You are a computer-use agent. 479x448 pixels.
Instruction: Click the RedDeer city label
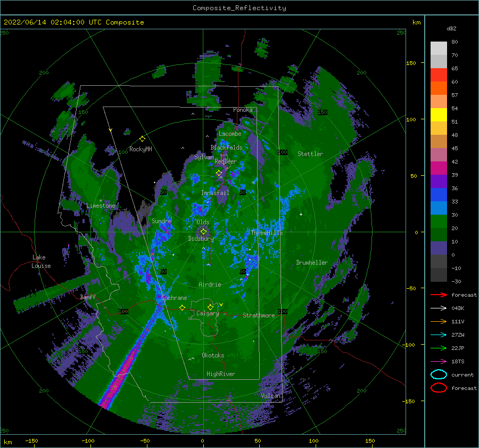pyautogui.click(x=226, y=161)
